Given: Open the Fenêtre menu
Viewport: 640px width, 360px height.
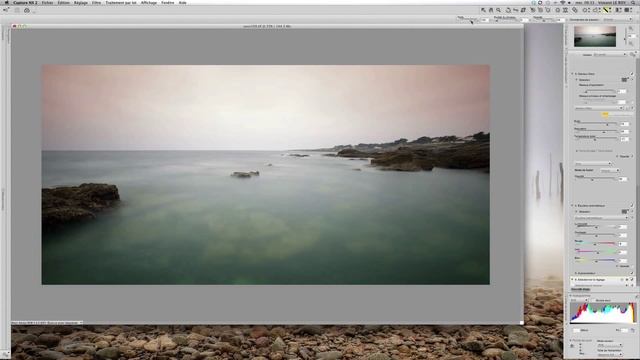Looking at the screenshot, I should click(x=167, y=2).
